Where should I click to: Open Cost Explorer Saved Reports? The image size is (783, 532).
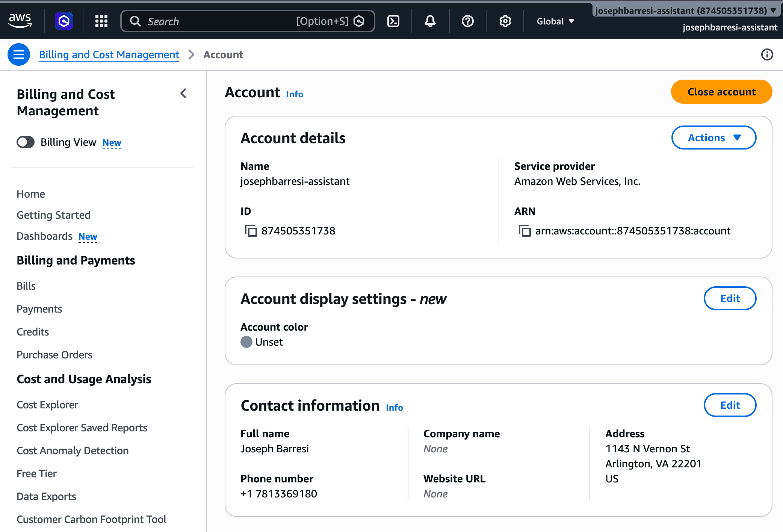click(x=82, y=428)
